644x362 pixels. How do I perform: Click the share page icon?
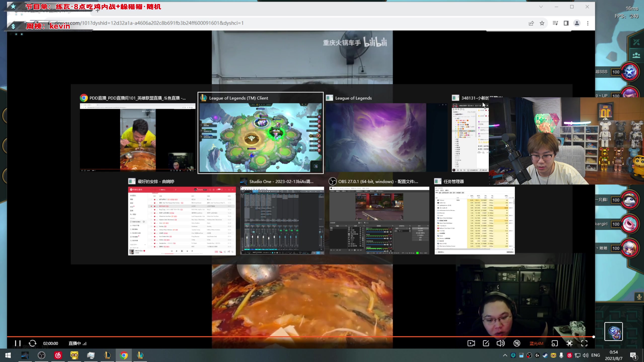pos(531,23)
